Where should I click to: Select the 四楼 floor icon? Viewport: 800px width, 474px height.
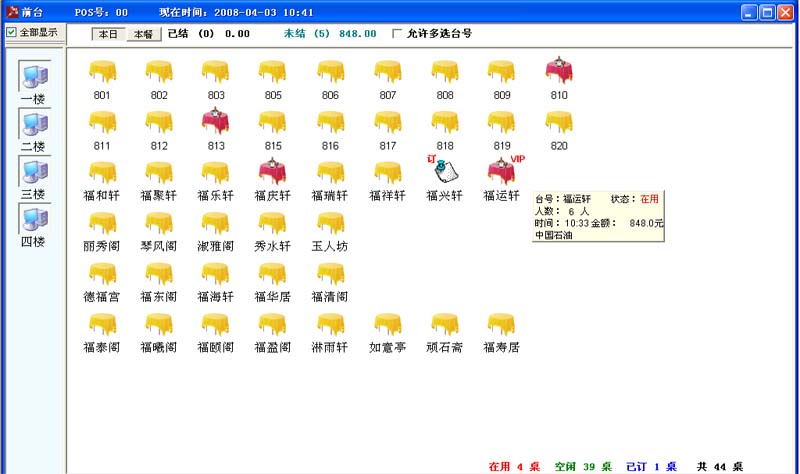click(33, 218)
